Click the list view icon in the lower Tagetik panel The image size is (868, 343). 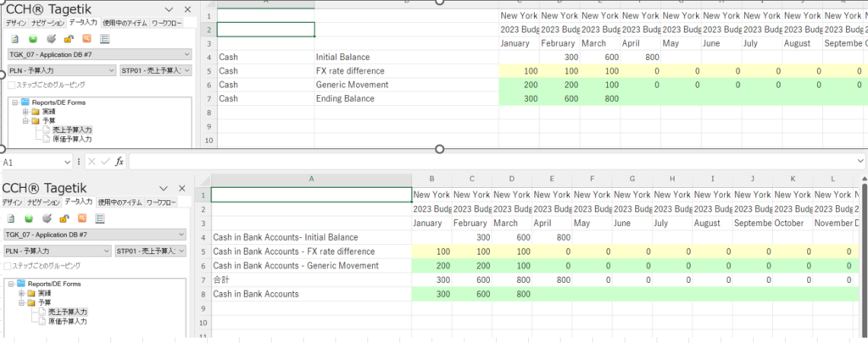click(104, 219)
